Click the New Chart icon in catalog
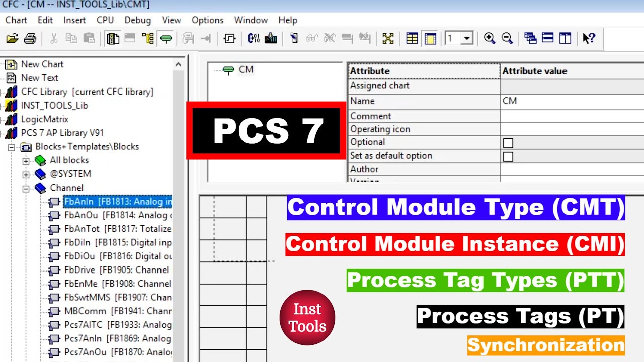The width and height of the screenshot is (644, 362). click(x=11, y=64)
